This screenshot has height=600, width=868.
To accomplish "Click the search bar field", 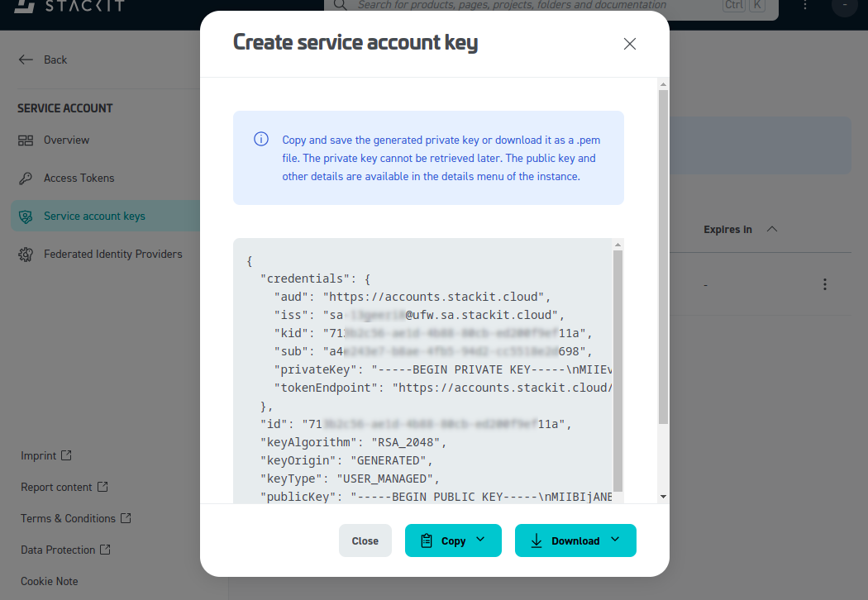I will tap(551, 7).
